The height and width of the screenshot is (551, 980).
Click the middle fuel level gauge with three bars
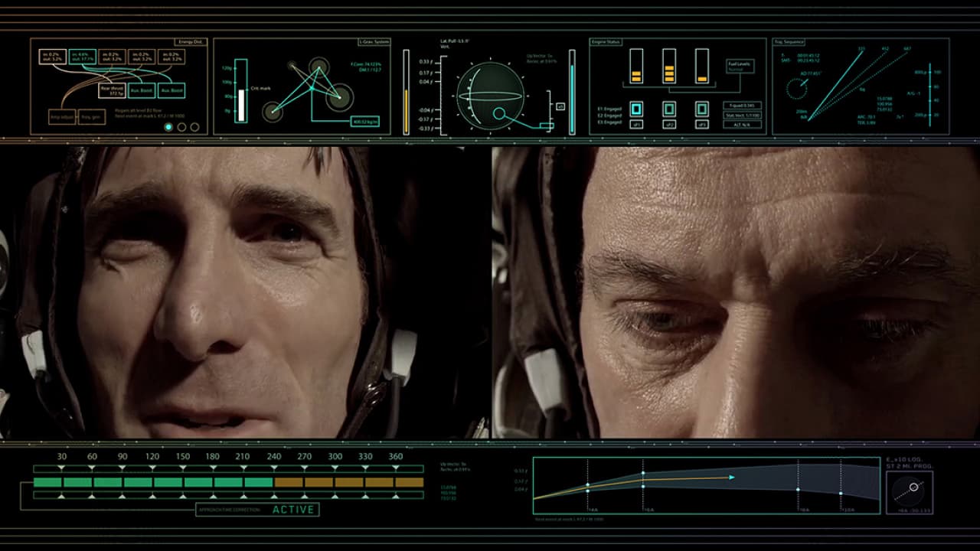click(x=669, y=66)
